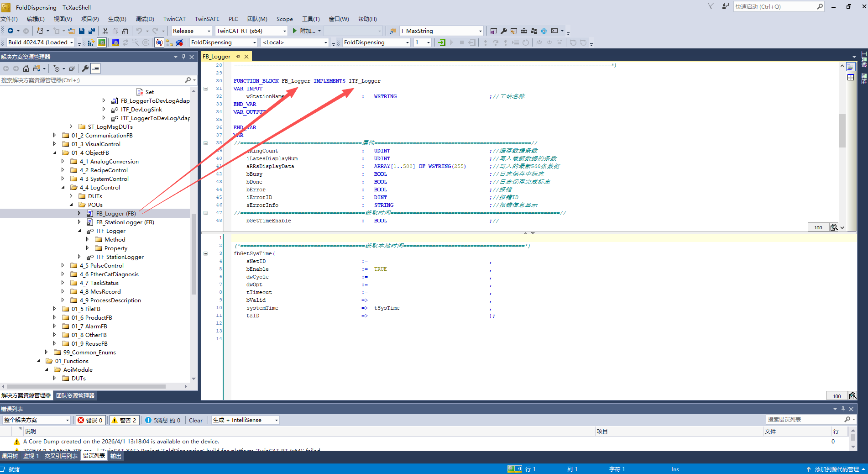Click the notifications filter funnel icon
Image resolution: width=868 pixels, height=474 pixels.
coord(711,6)
